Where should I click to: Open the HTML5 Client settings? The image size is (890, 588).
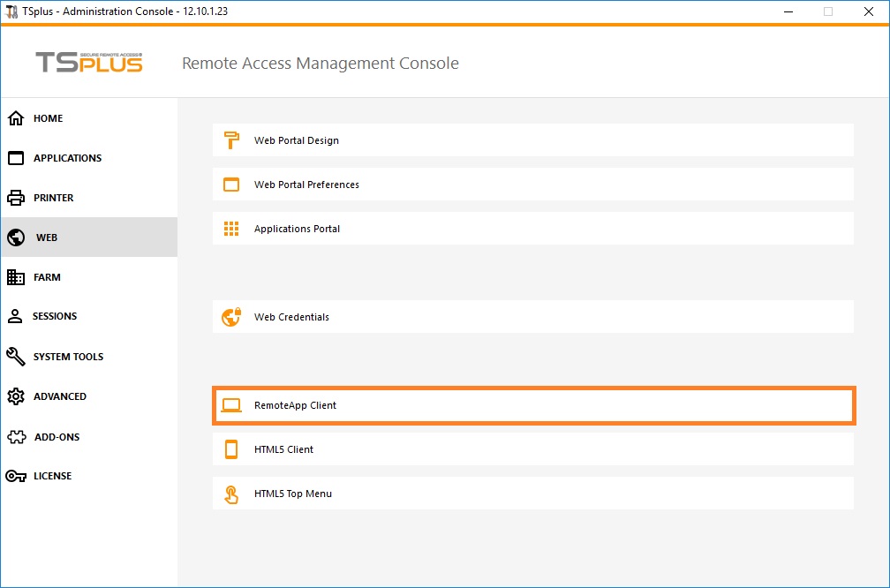(283, 449)
